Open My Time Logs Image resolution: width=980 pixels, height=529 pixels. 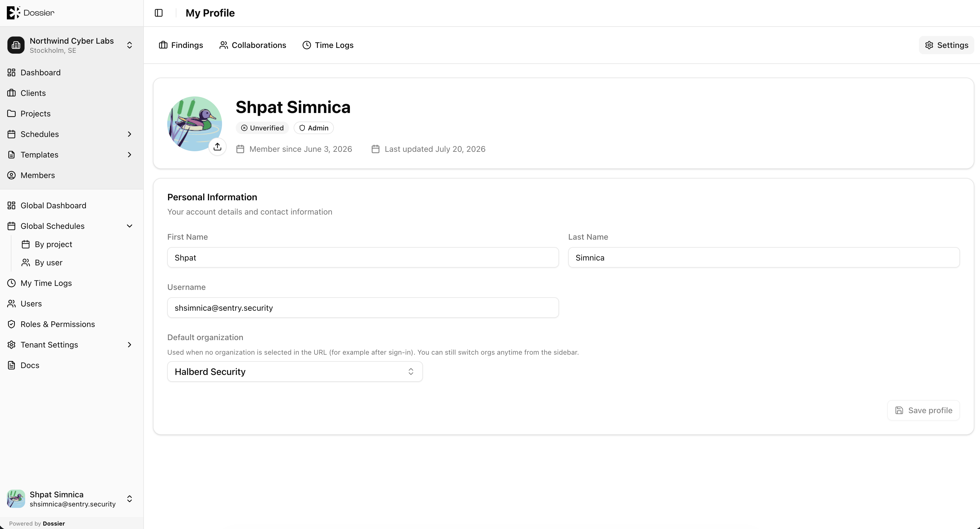tap(72, 283)
